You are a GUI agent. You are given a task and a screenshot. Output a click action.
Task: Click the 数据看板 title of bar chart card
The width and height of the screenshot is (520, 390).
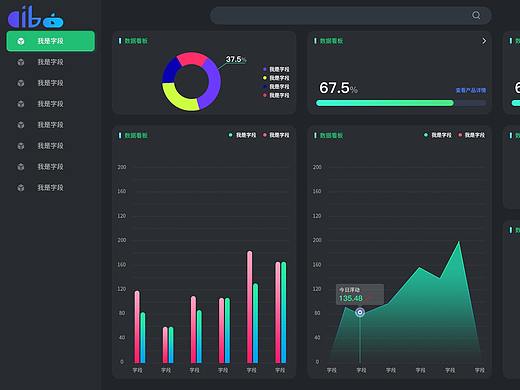tap(136, 135)
